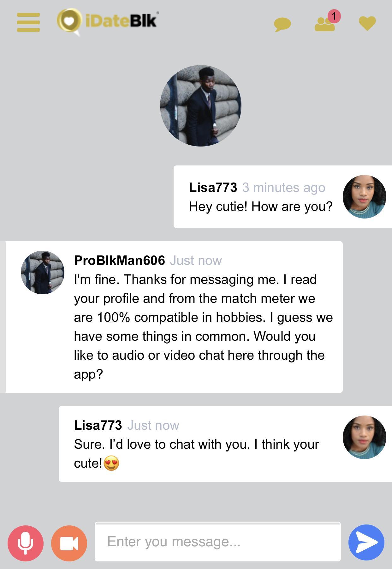Open ProBlkMan606 username link
Screen dimensions: 392x569
point(119,261)
